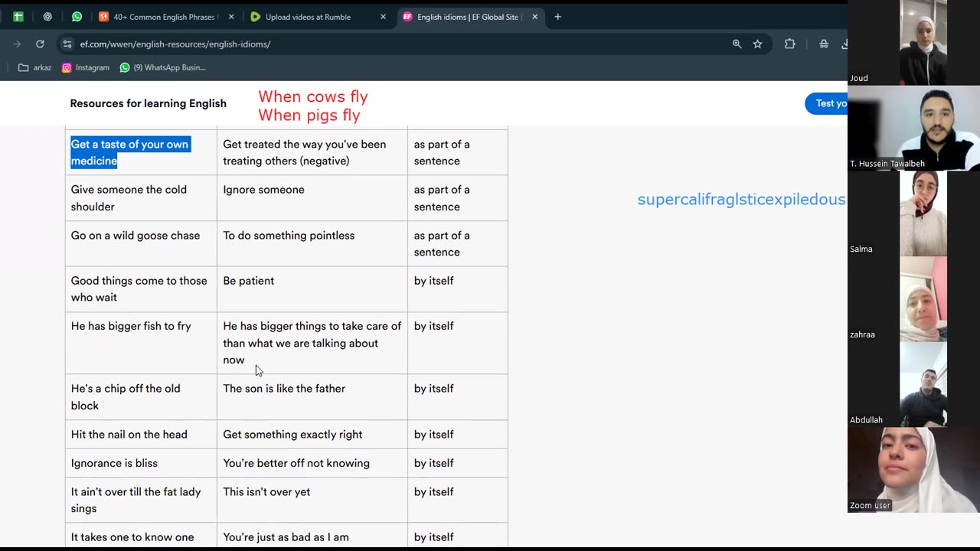Open the pinned Google Sheets tab
The width and height of the screenshot is (980, 551).
18,16
